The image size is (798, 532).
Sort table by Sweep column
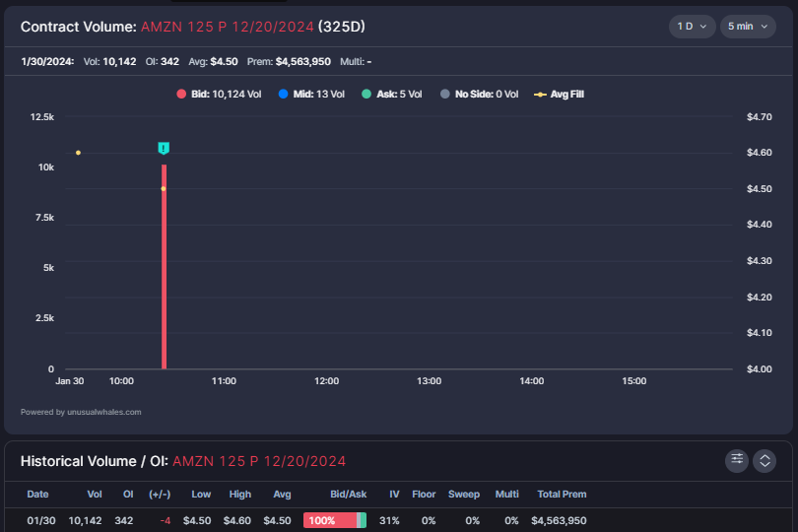tap(464, 495)
